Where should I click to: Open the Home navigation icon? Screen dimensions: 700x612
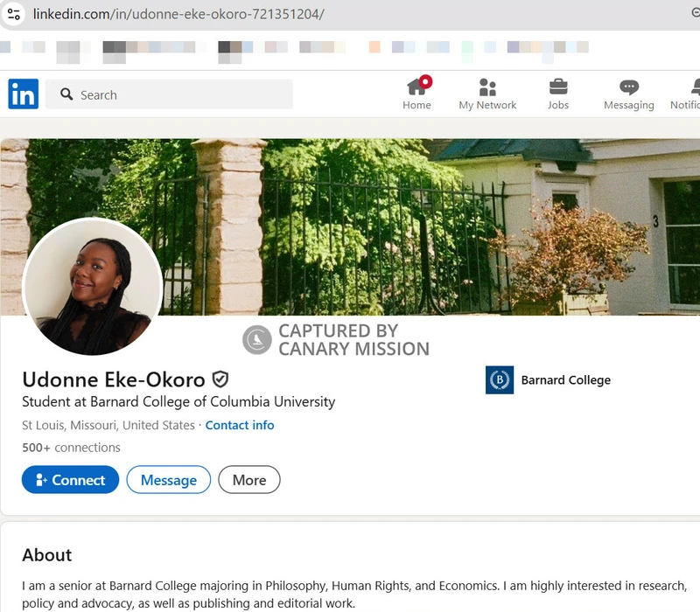(x=419, y=86)
